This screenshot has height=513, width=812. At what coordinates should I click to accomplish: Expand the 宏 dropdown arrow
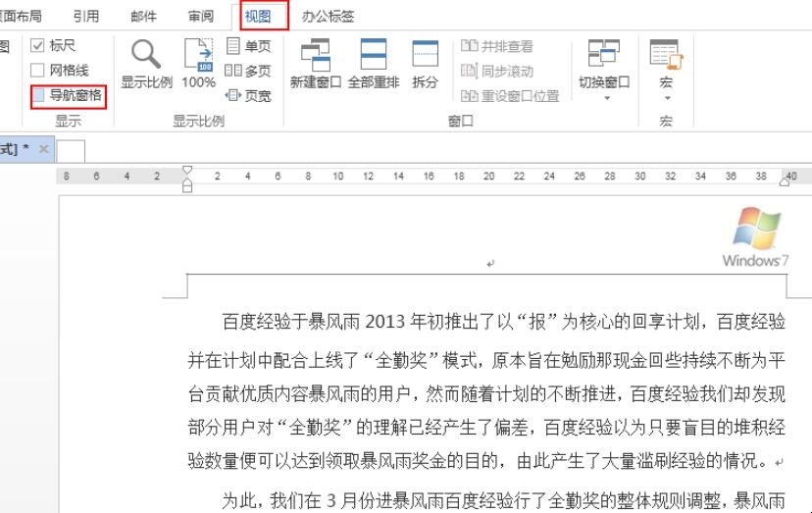pyautogui.click(x=668, y=98)
